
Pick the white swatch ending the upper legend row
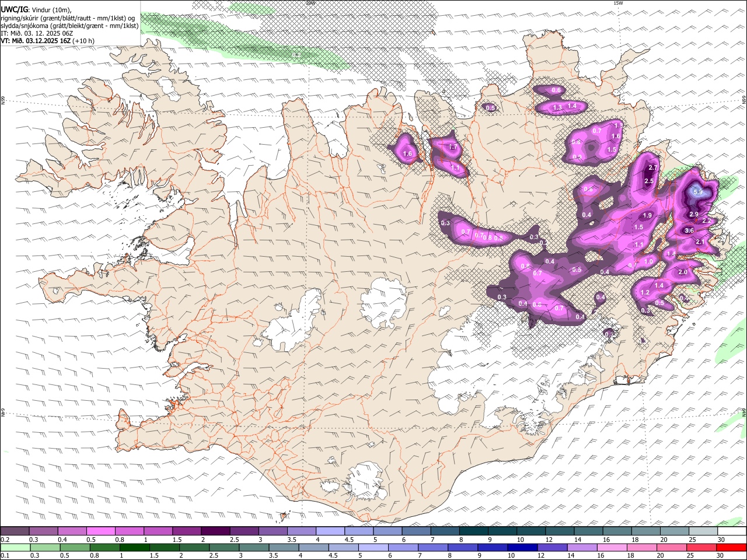click(732, 531)
